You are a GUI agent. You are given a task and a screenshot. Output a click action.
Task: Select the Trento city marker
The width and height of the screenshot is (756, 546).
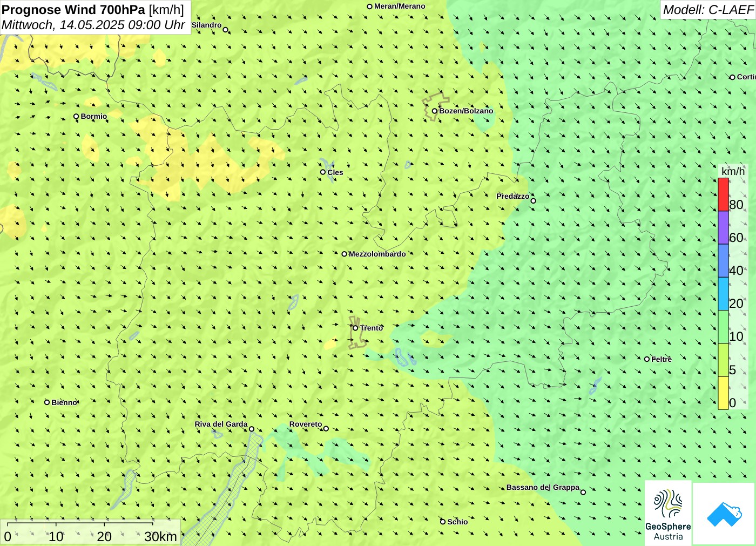click(x=355, y=328)
